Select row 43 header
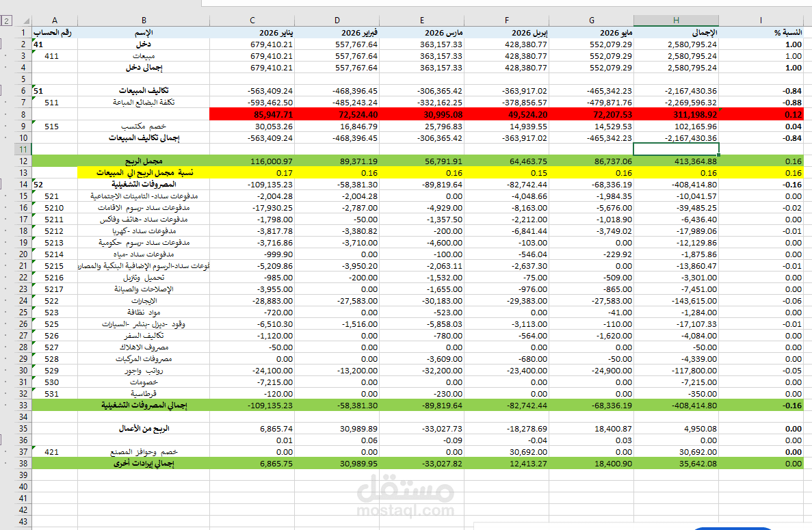The image size is (812, 530). pyautogui.click(x=23, y=522)
